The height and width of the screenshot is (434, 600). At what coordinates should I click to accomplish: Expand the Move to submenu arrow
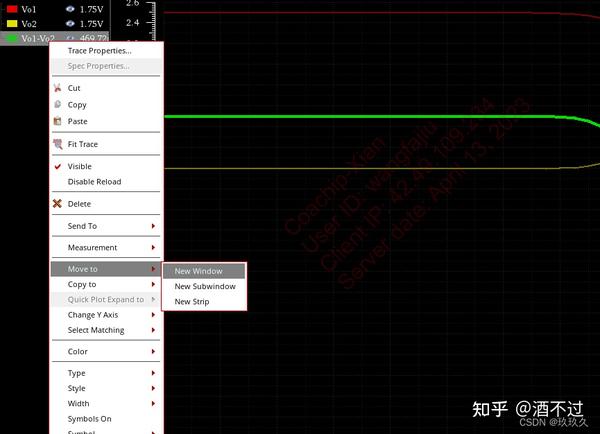[x=153, y=269]
